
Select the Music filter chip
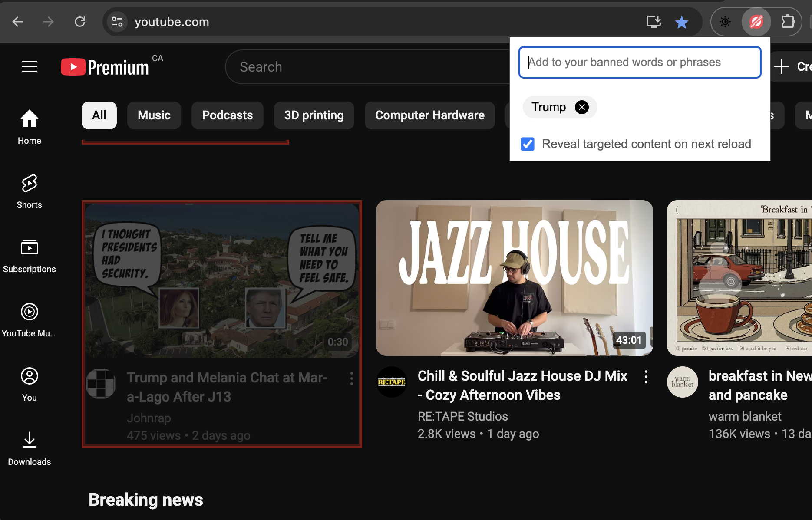(x=154, y=115)
